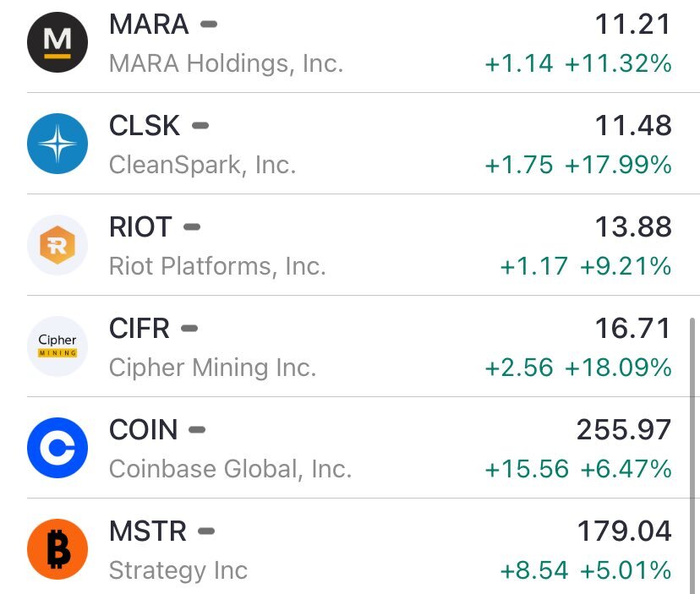
Task: Click the dash indicator next to CLSK
Action: (200, 126)
